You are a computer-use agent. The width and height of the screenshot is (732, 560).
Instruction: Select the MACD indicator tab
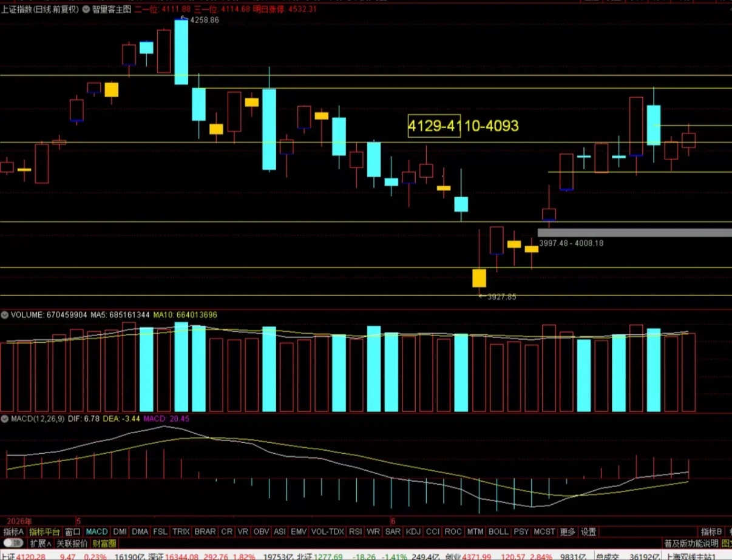coord(97,531)
